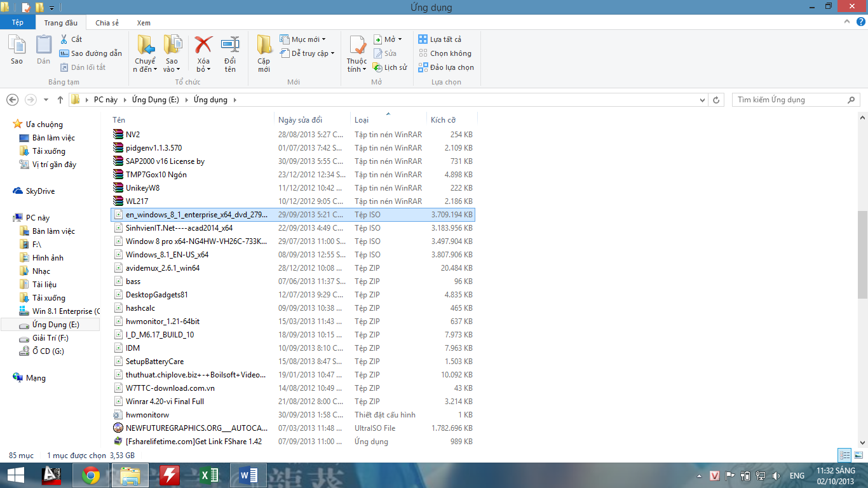Click the Windows Start button
Viewport: 868px width, 488px height.
point(15,475)
